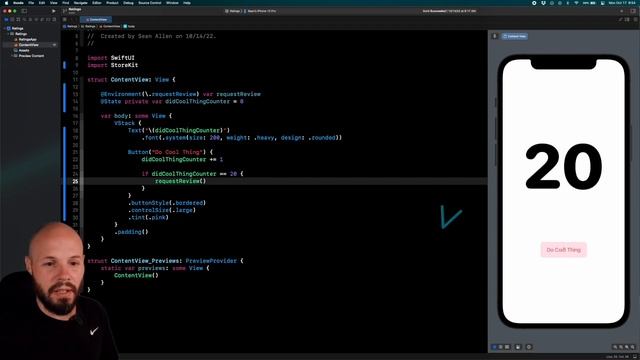The height and width of the screenshot is (360, 640).
Task: Select the ContentView editor tab
Action: (96, 20)
